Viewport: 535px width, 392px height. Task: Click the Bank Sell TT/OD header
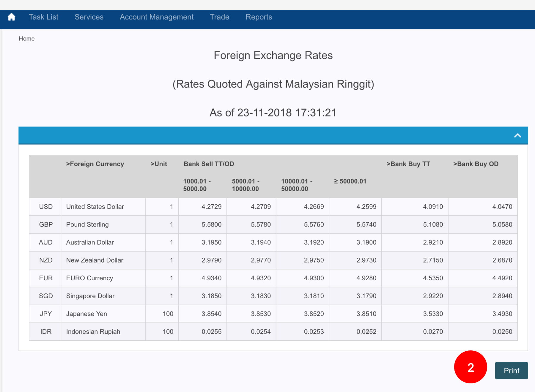[x=209, y=164]
